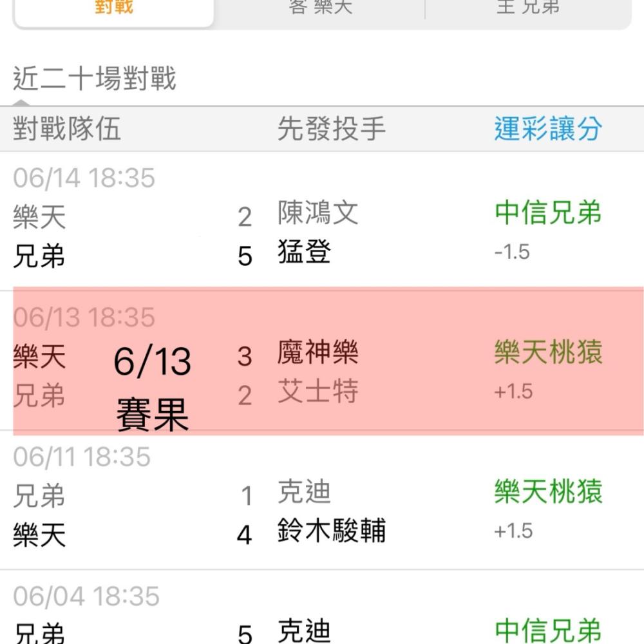Tap the 運彩讓分 column header
The width and height of the screenshot is (644, 644).
(548, 129)
